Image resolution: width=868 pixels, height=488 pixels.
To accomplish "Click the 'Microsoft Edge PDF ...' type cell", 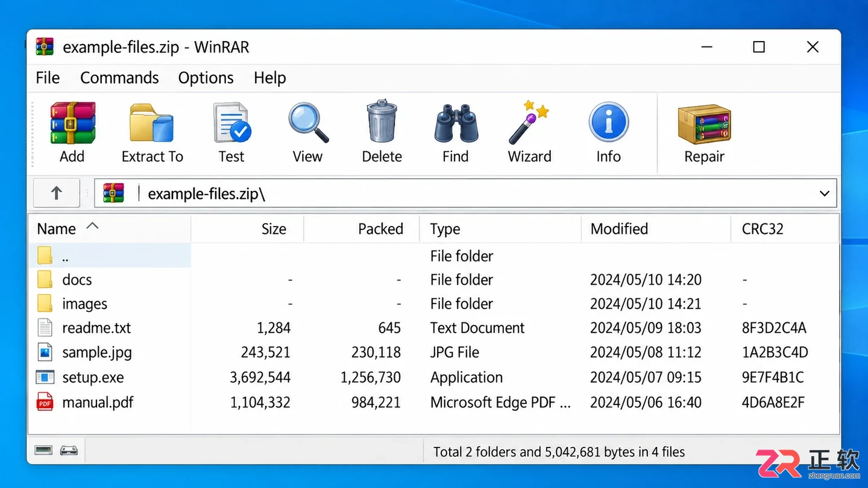I will click(x=500, y=402).
